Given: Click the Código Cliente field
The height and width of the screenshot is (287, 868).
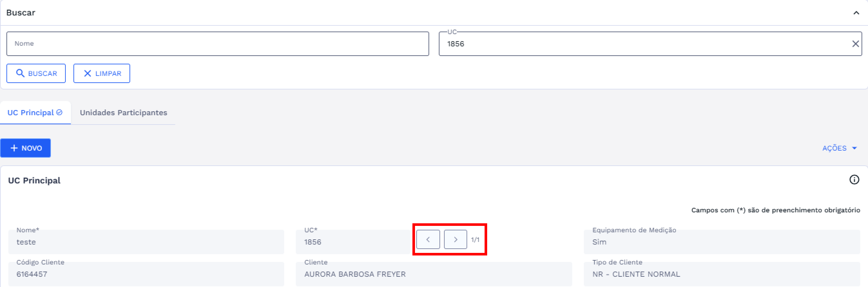Looking at the screenshot, I should (x=146, y=274).
